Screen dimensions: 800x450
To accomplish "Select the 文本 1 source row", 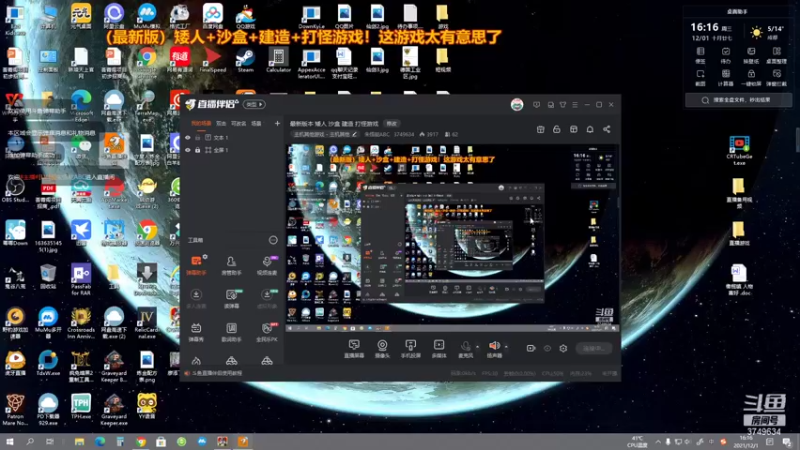I will 232,138.
